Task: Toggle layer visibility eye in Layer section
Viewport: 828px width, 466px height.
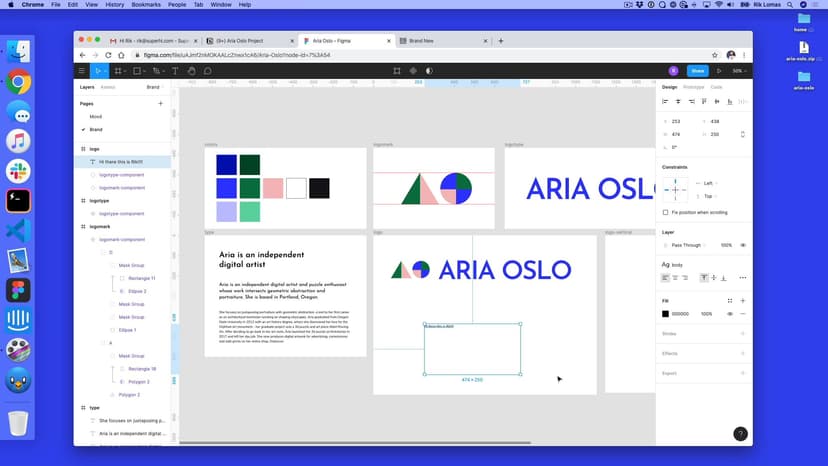Action: coord(742,245)
